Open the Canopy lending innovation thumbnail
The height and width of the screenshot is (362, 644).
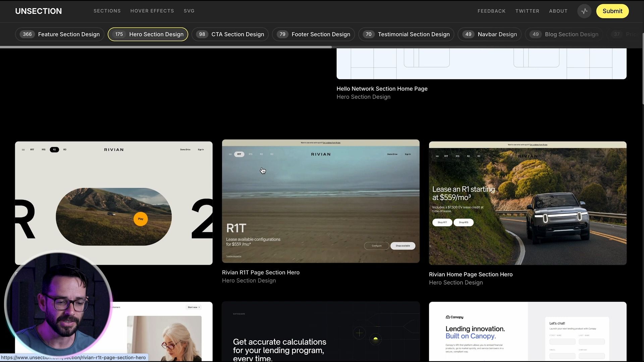pos(528,331)
